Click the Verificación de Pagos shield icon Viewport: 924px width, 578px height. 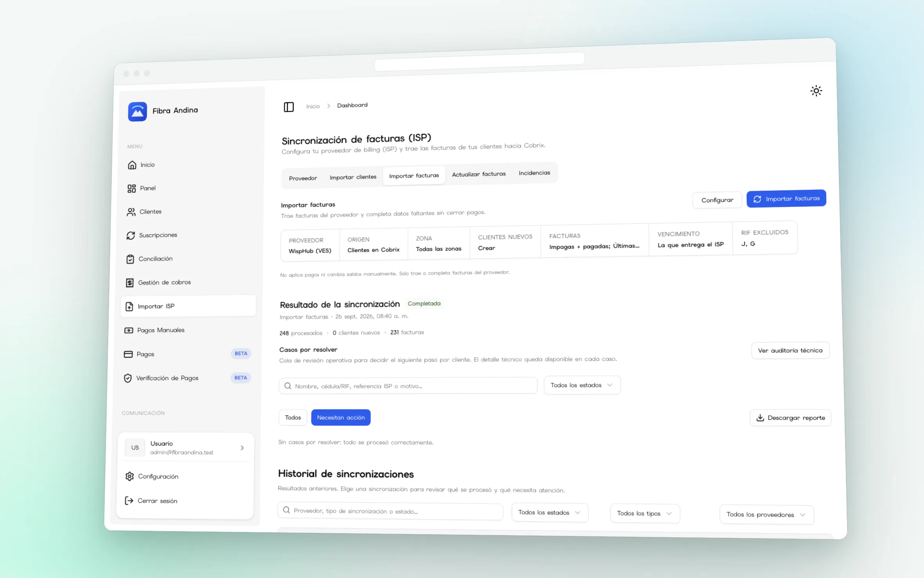pyautogui.click(x=128, y=378)
